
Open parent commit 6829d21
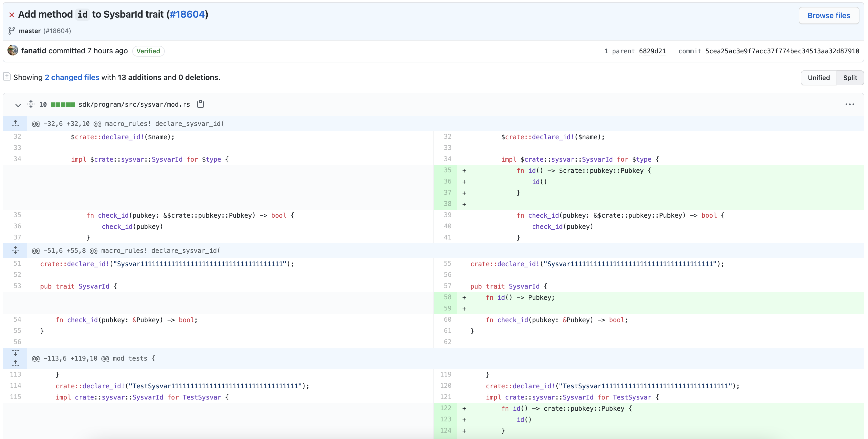pos(652,51)
